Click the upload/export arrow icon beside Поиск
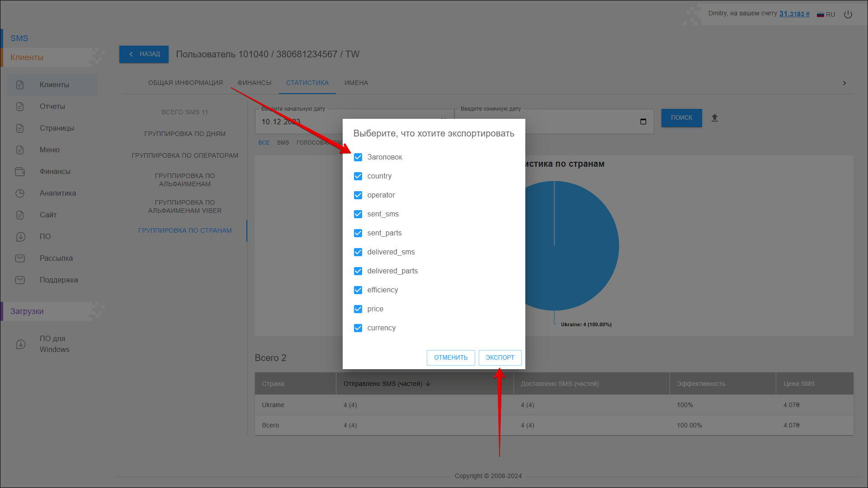 [x=714, y=118]
